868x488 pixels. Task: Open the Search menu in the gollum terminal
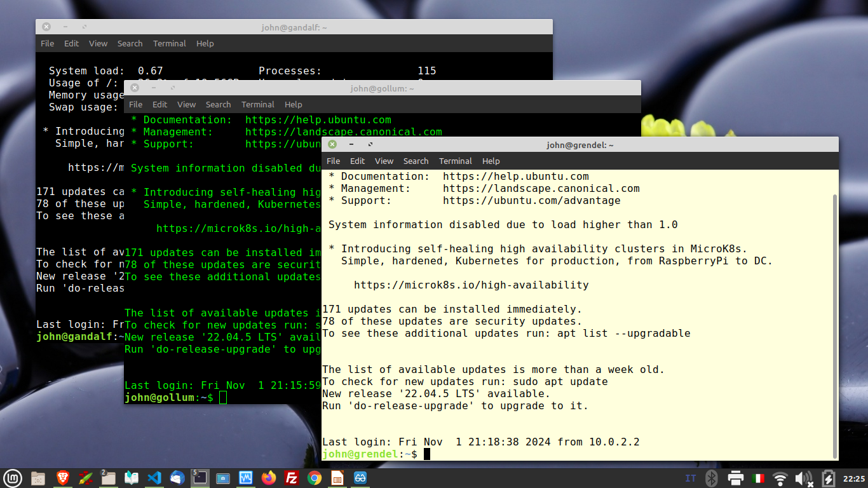coord(218,105)
